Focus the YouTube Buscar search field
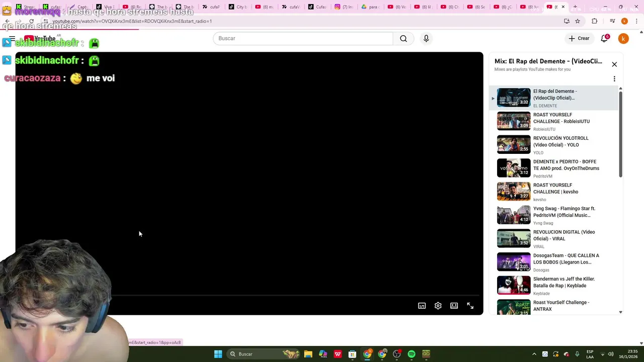This screenshot has width=644, height=362. [x=303, y=38]
